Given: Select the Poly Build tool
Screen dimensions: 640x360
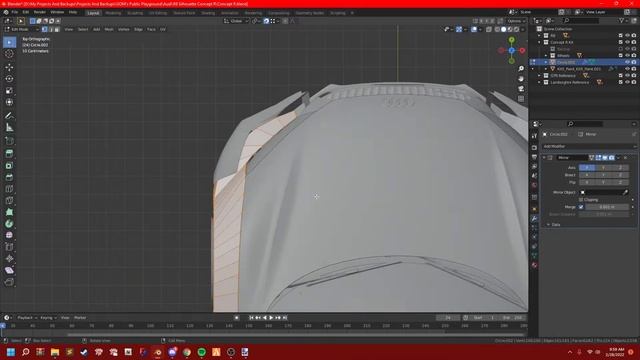Looking at the screenshot, I should (9, 212).
